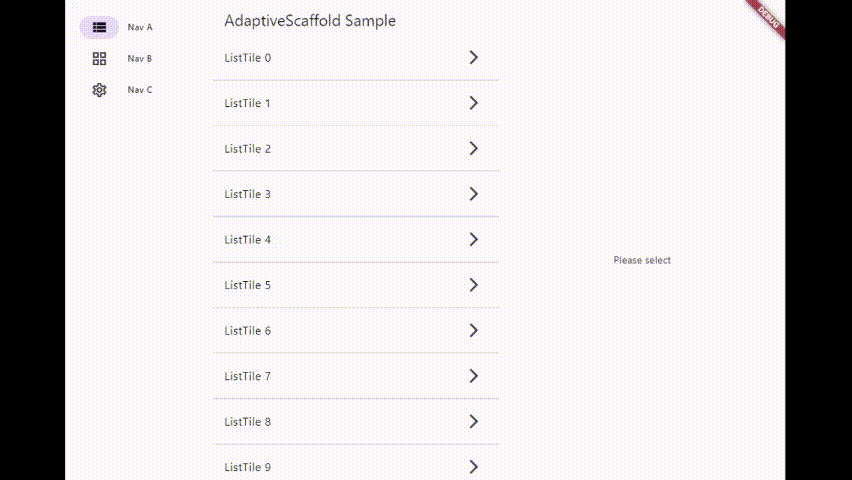Tap the chevron arrow on ListTile 6
Screen dimensions: 852x480
tap(474, 331)
